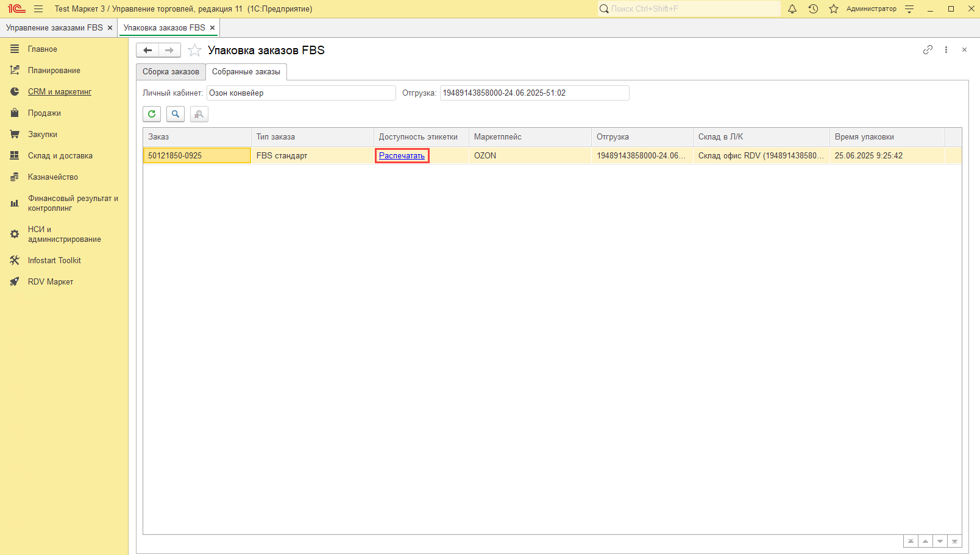The height and width of the screenshot is (555, 980).
Task: Click the Администратор user name
Action: tap(872, 9)
